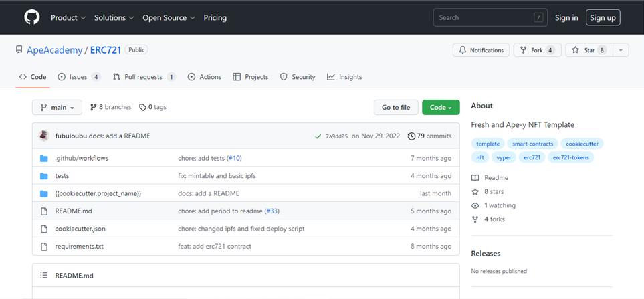Click the README list outline icon
Screen dimensions: 644x299
tap(44, 275)
